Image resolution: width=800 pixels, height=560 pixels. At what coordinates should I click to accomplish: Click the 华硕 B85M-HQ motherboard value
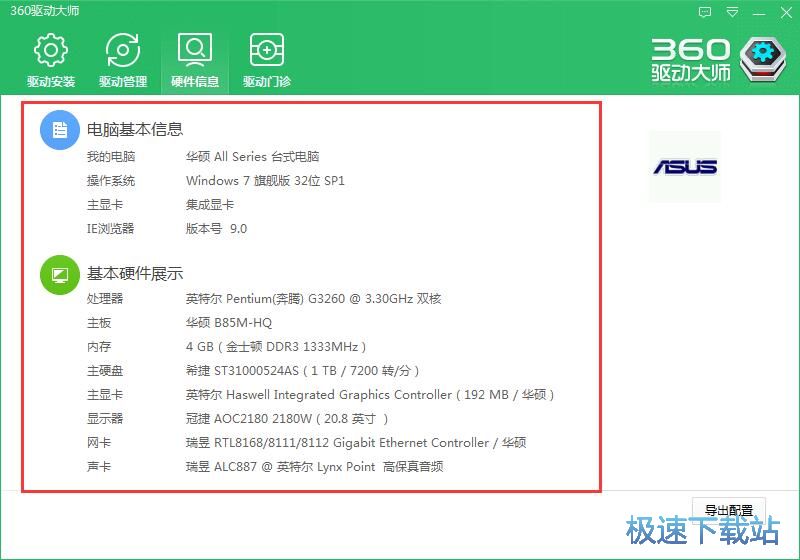click(229, 322)
